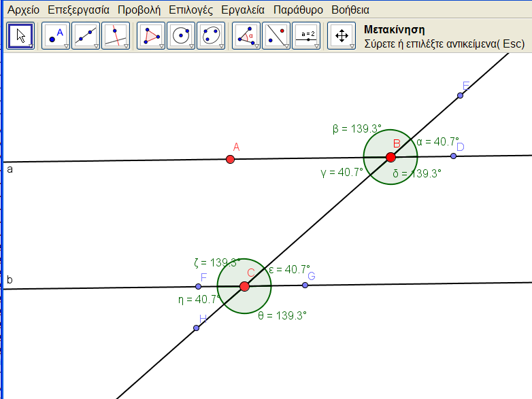Open the Επιλογές menu
Screen dimensions: 532x399
190,10
